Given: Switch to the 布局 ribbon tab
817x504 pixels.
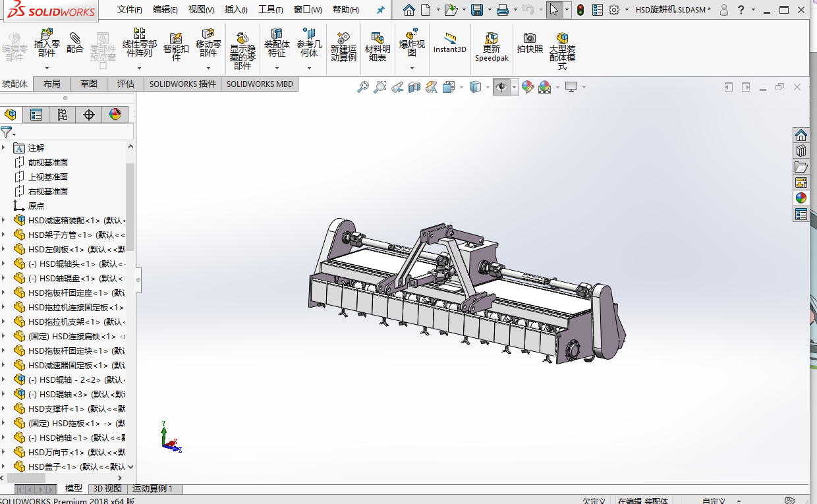Looking at the screenshot, I should pyautogui.click(x=52, y=84).
